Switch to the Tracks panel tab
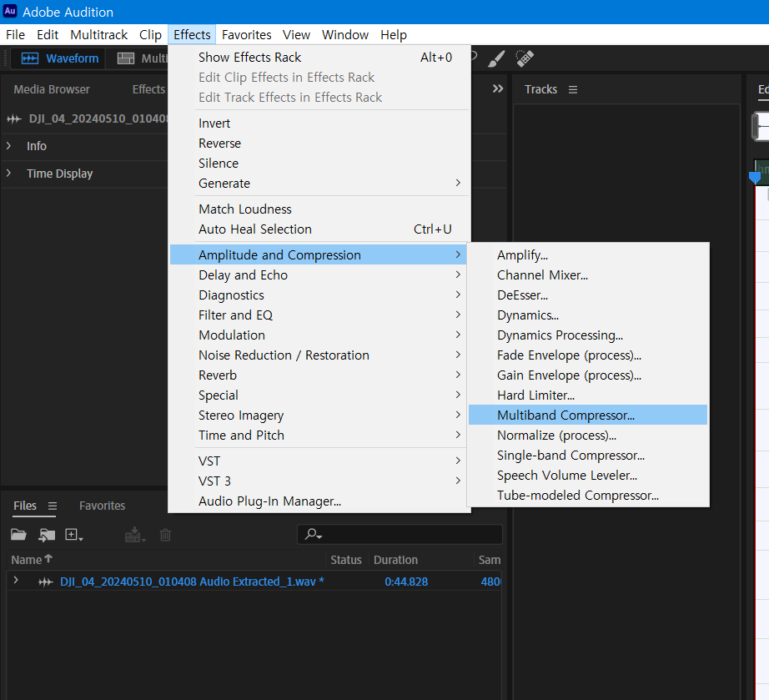 (540, 89)
